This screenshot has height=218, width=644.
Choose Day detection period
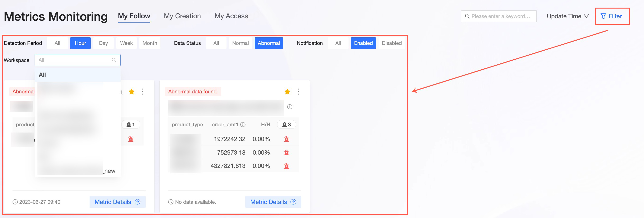tap(103, 43)
